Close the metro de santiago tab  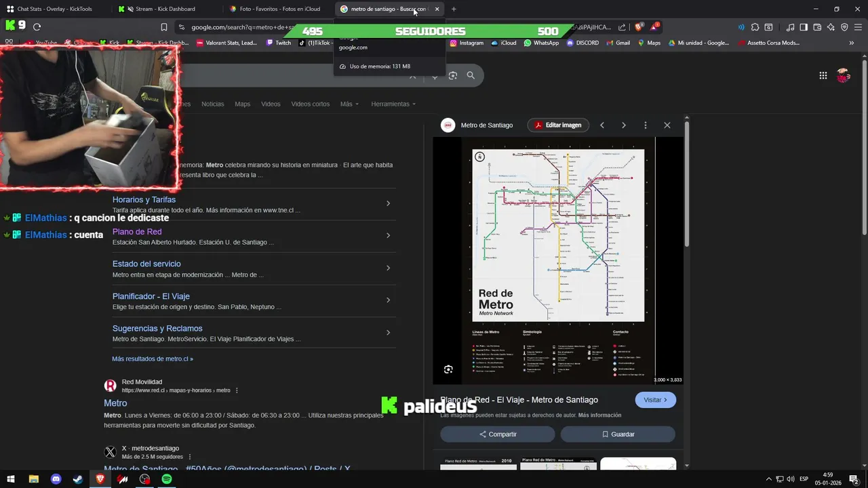[x=437, y=9]
